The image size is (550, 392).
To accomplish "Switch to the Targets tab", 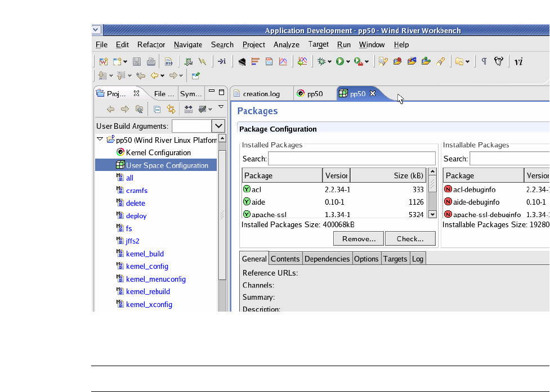I will point(395,259).
